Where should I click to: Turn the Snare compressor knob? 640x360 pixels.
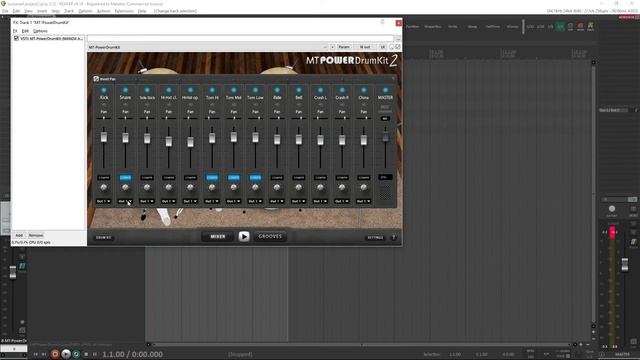click(125, 187)
